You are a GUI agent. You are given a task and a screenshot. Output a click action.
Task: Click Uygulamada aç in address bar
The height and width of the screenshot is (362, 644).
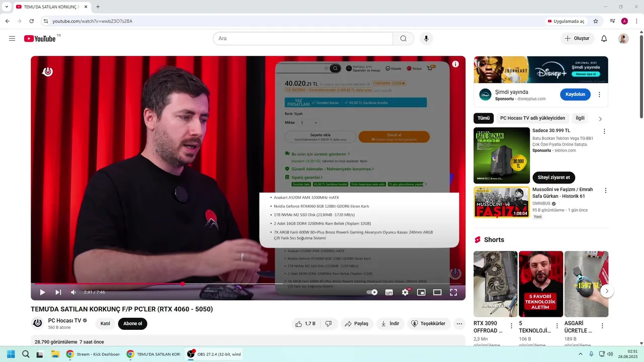tap(566, 21)
